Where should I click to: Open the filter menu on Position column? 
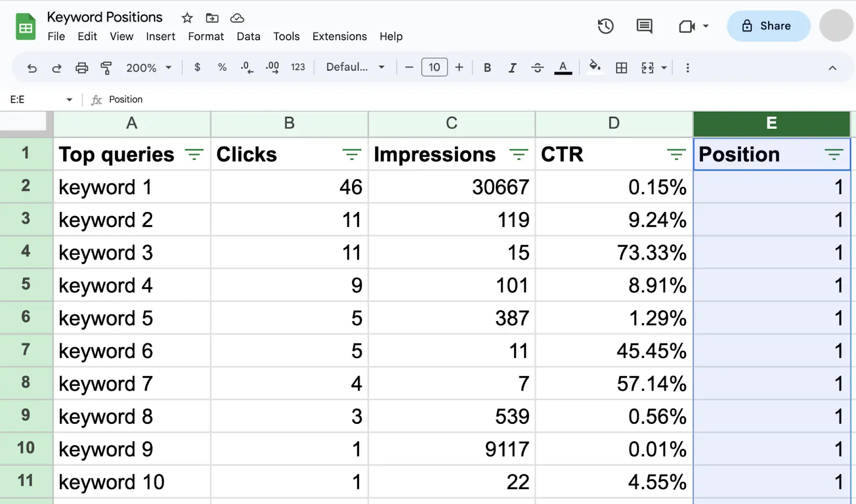[x=834, y=155]
